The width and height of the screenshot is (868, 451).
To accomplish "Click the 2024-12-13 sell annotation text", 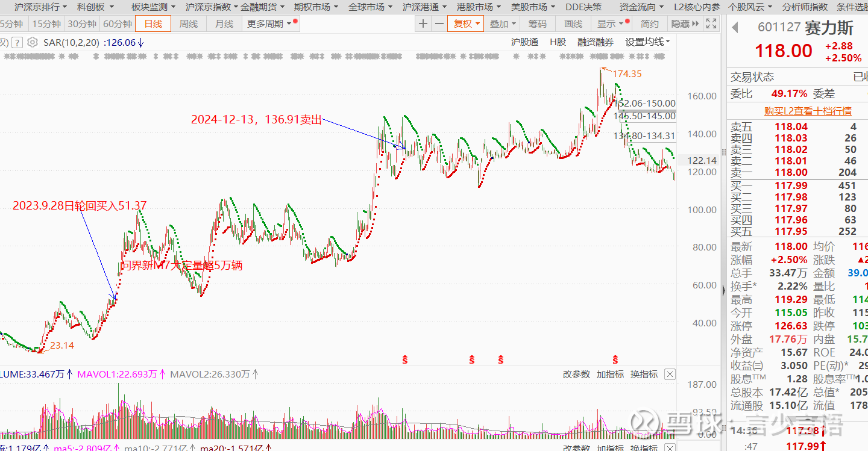I will point(256,119).
